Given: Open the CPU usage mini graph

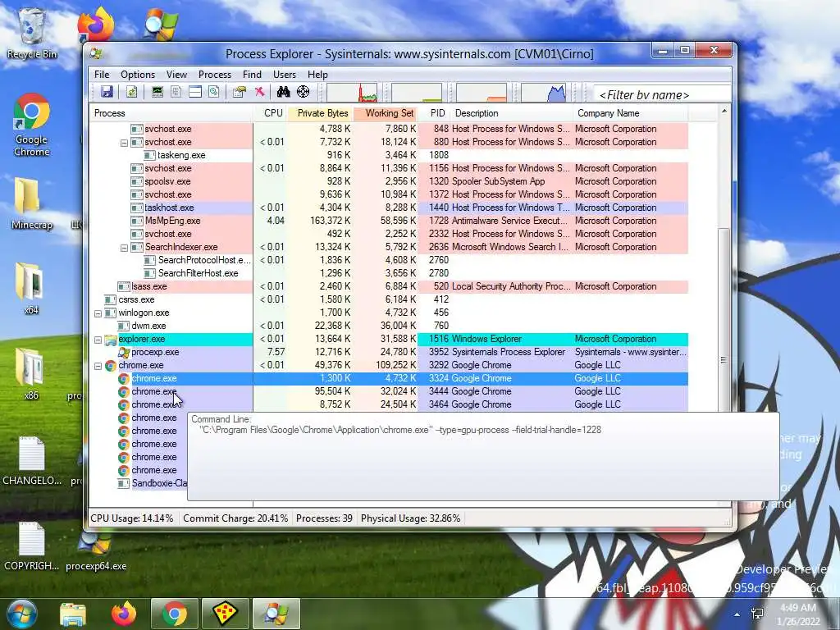Looking at the screenshot, I should (352, 93).
